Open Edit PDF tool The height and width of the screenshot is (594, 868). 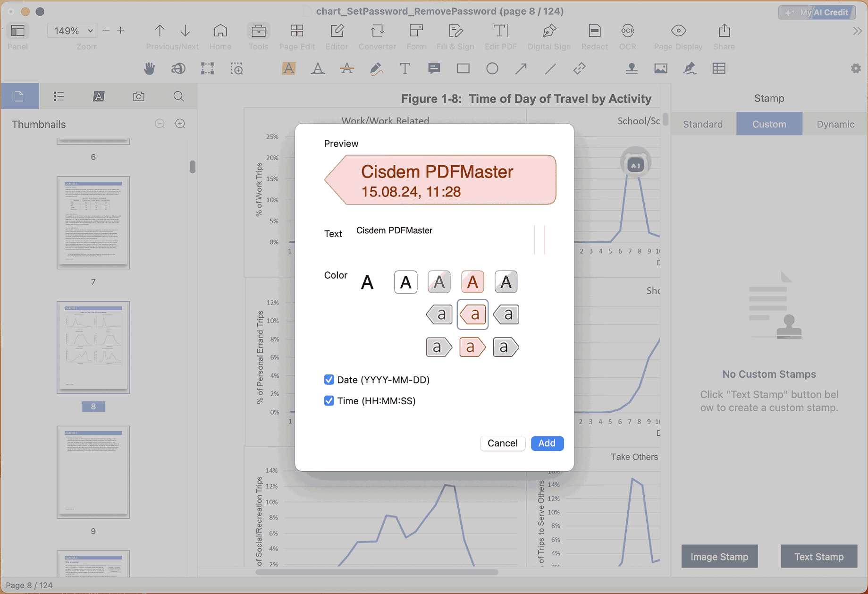pos(501,31)
